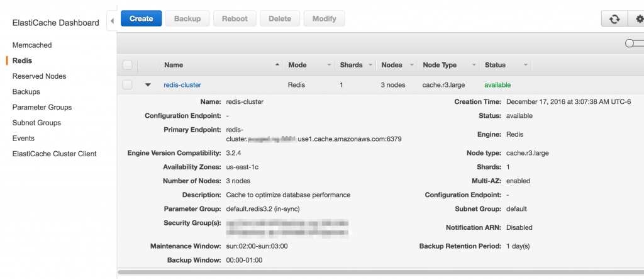This screenshot has height=279, width=644.
Task: Open the Node Type column dropdown arrow
Action: (474, 65)
